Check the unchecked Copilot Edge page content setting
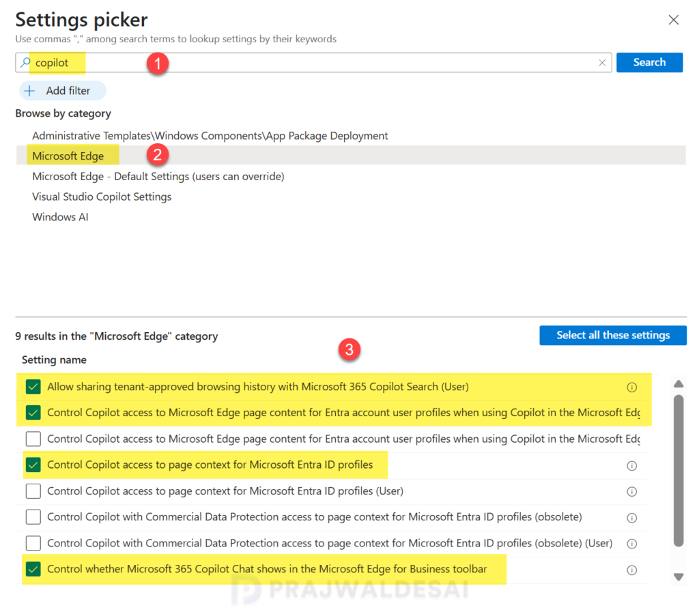This screenshot has height=616, width=699. point(33,439)
